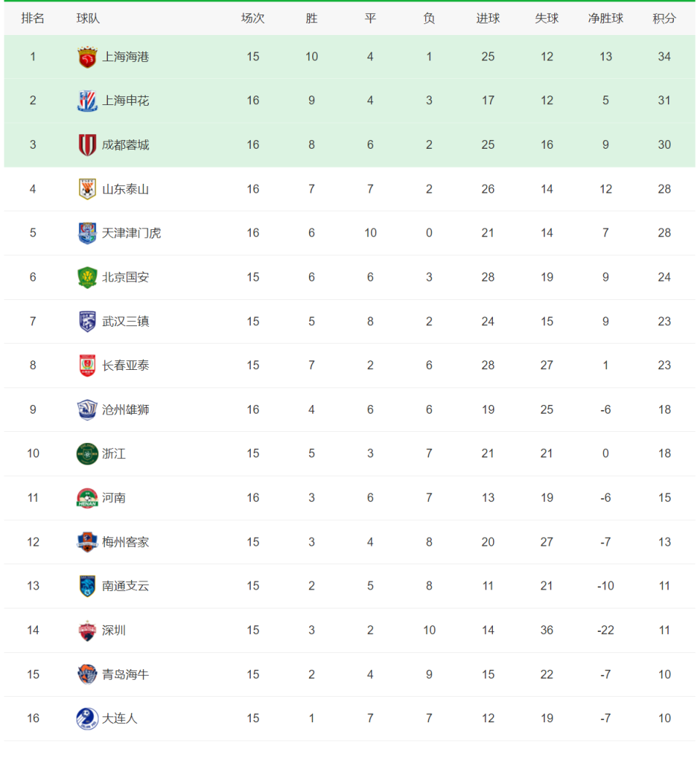Click the 山东泰山 team badge
The width and height of the screenshot is (700, 769).
point(87,189)
